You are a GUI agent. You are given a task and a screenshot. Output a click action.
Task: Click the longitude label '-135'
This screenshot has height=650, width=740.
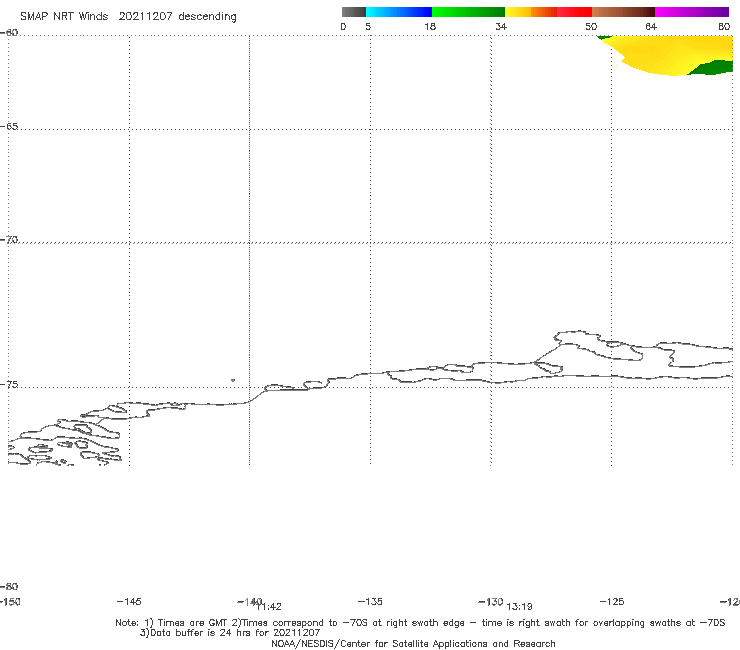370,601
